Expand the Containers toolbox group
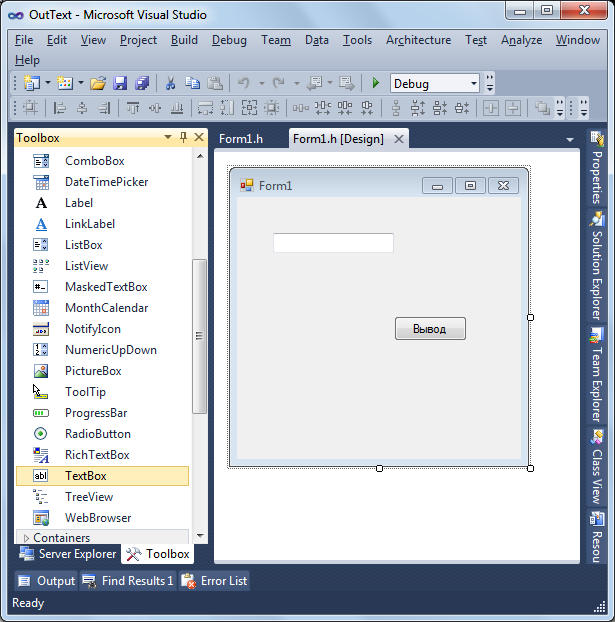This screenshot has height=622, width=615. coord(27,538)
